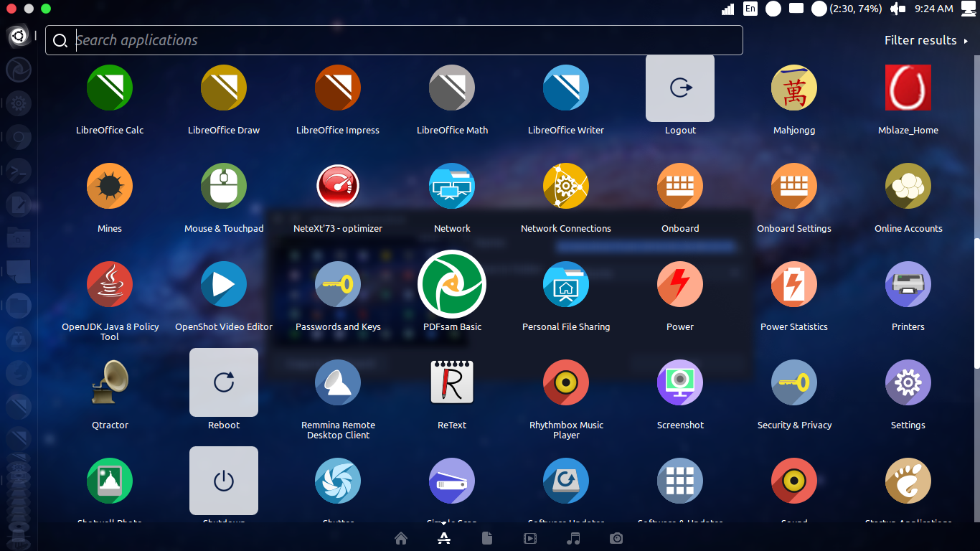The width and height of the screenshot is (980, 551).
Task: Open Simple Scan scanner icon
Action: [x=452, y=481]
